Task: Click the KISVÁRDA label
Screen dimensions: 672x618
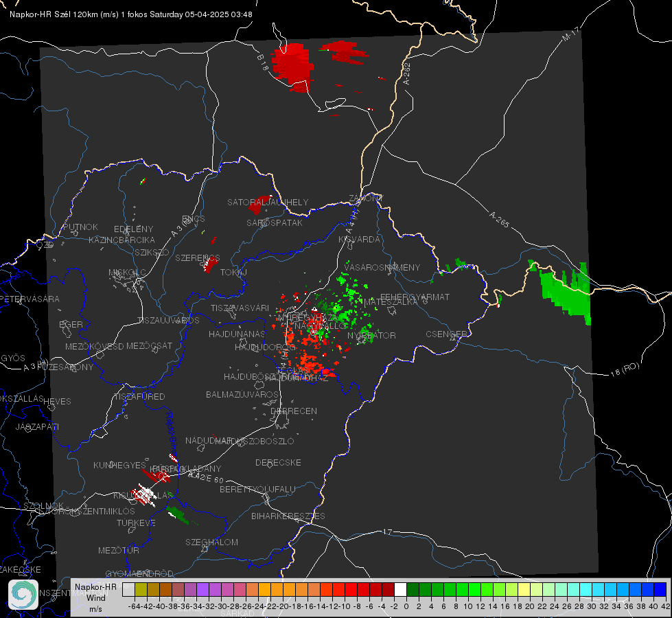Action: pyautogui.click(x=360, y=240)
